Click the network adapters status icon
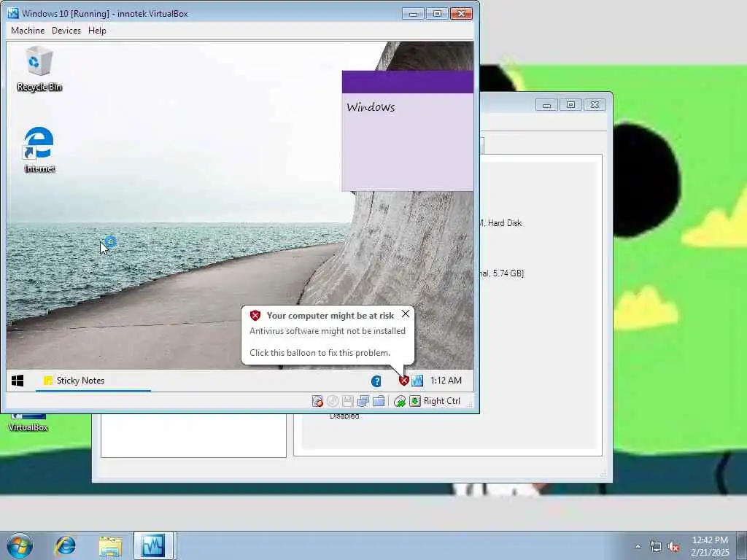747x560 pixels. pyautogui.click(x=363, y=402)
